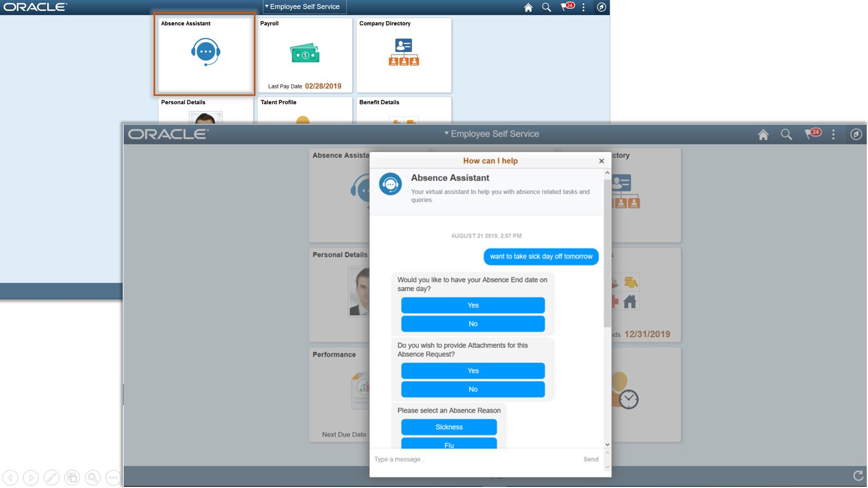This screenshot has height=488, width=868.
Task: Open Notifications flag in background window header
Action: click(567, 7)
